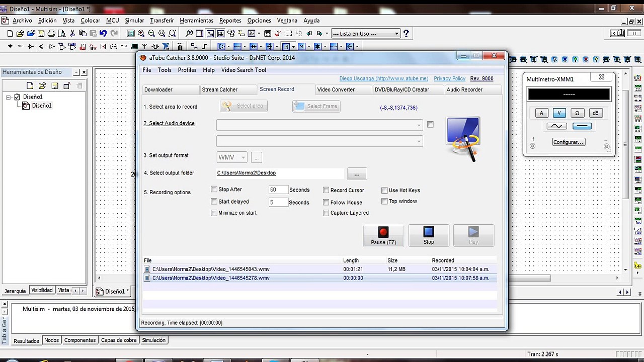Open the Diego Uscanga atube.me link
644x362 pixels.
384,78
